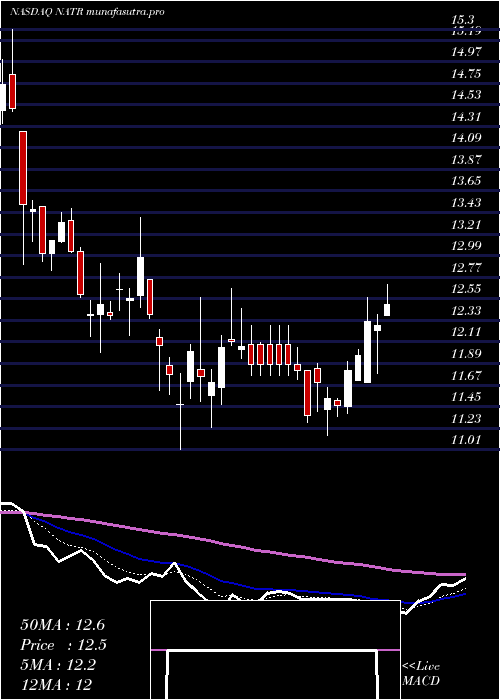Click the 11.67 price axis label

(466, 375)
